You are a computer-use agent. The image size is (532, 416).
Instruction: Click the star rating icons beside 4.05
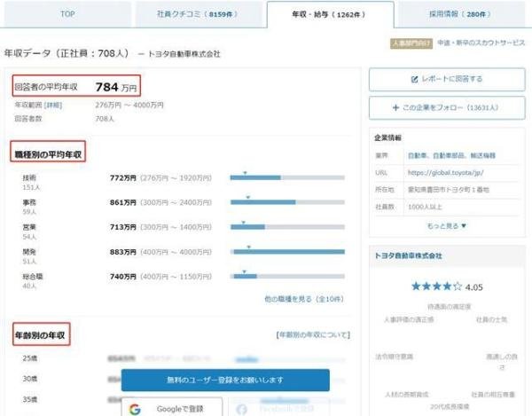point(436,286)
